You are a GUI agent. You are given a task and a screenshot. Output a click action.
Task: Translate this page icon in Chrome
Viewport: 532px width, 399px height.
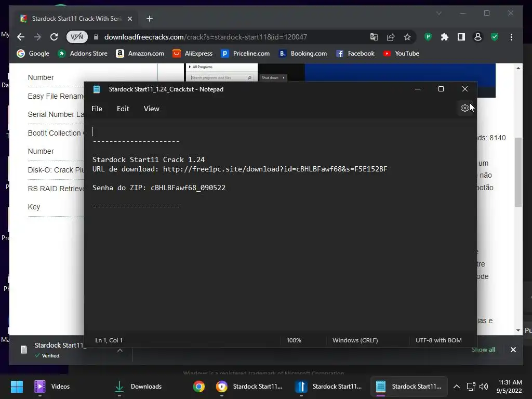click(374, 37)
